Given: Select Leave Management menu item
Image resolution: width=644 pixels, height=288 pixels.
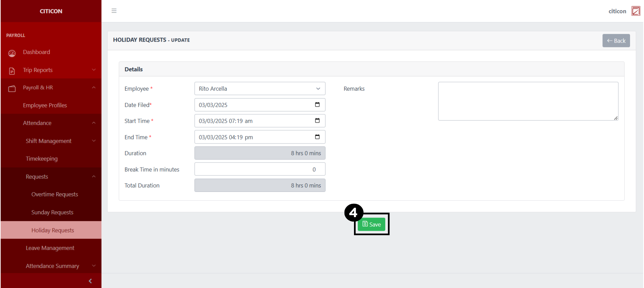Looking at the screenshot, I should pyautogui.click(x=50, y=248).
